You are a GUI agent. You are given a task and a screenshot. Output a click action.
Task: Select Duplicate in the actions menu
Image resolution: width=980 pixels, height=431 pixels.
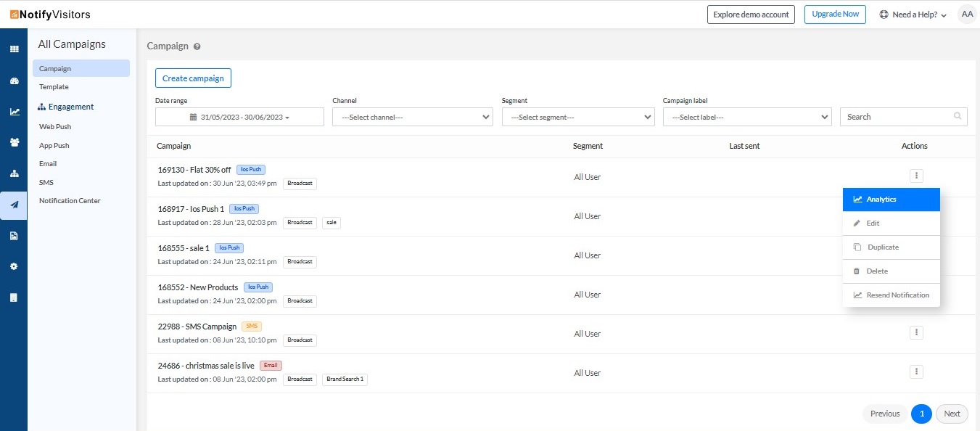(892, 247)
